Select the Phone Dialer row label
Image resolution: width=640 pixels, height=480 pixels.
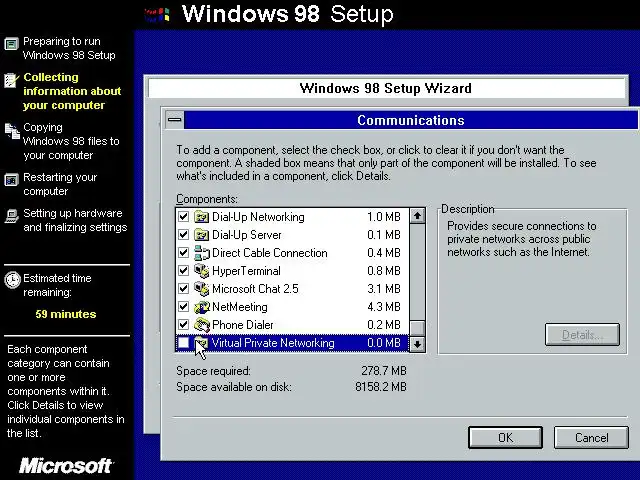[x=242, y=324]
